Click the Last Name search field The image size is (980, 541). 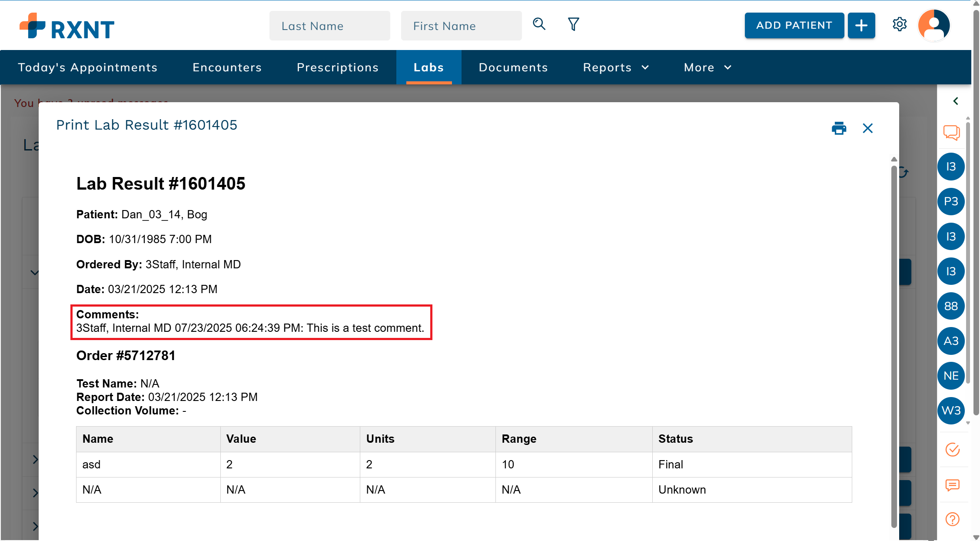(x=329, y=26)
